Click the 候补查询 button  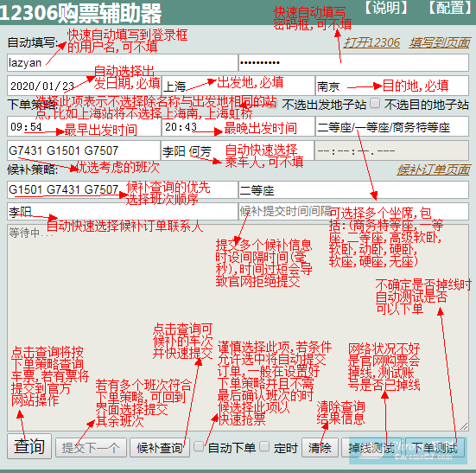point(160,447)
